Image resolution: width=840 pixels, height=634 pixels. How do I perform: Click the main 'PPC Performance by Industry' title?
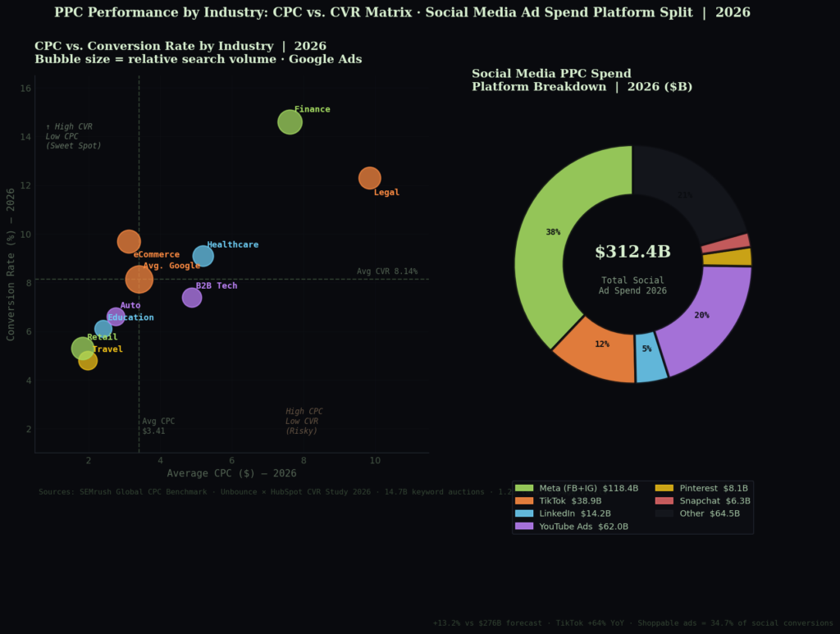click(x=402, y=12)
